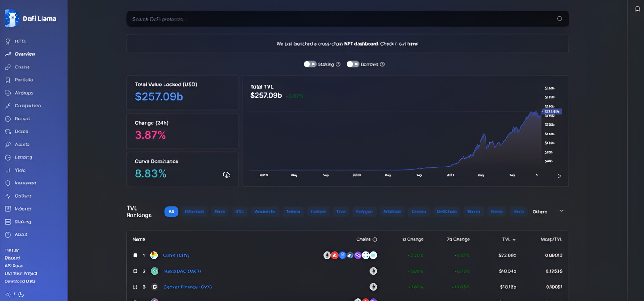Enable the Borrows toggle

click(353, 64)
